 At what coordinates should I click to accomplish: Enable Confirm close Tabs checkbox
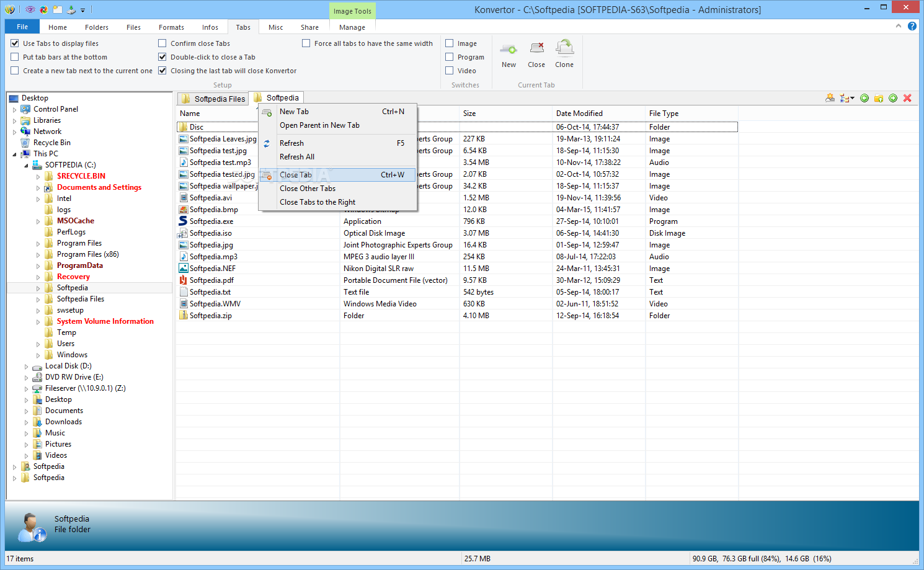click(162, 43)
